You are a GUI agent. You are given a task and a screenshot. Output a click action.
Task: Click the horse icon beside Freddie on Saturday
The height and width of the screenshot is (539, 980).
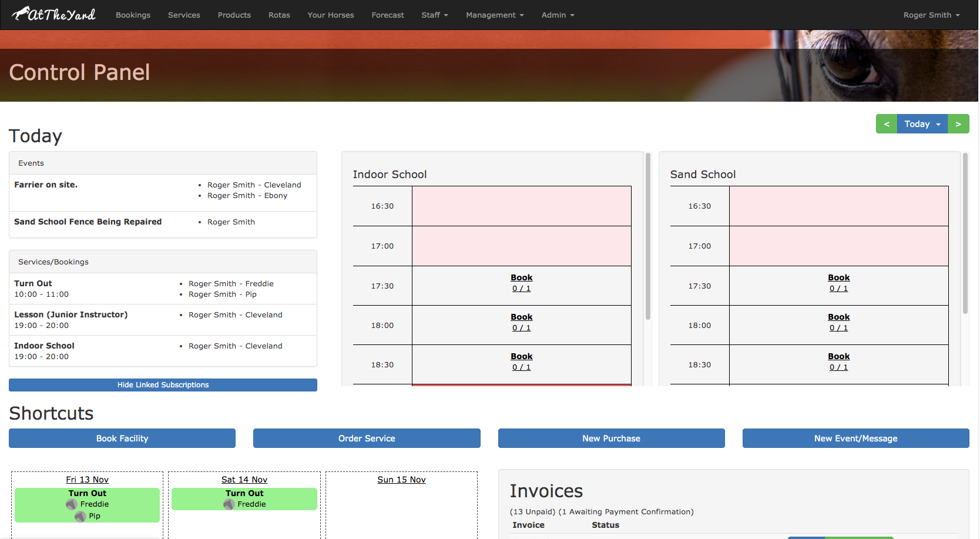[229, 504]
